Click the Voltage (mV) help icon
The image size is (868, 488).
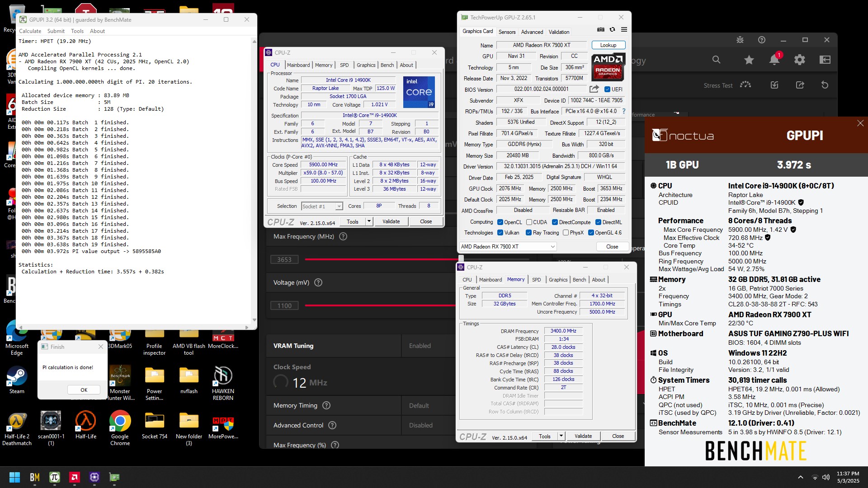(x=318, y=282)
